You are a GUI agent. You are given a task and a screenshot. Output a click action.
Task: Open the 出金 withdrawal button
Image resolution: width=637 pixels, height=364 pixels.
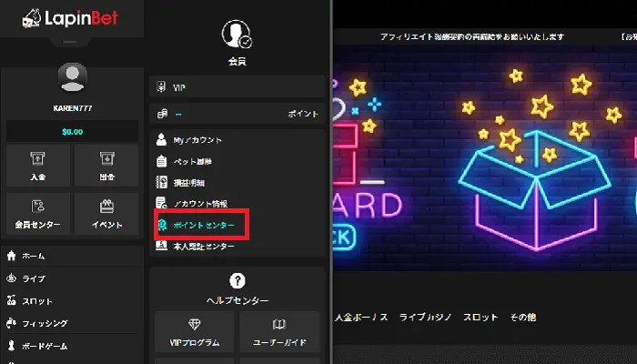coord(106,166)
